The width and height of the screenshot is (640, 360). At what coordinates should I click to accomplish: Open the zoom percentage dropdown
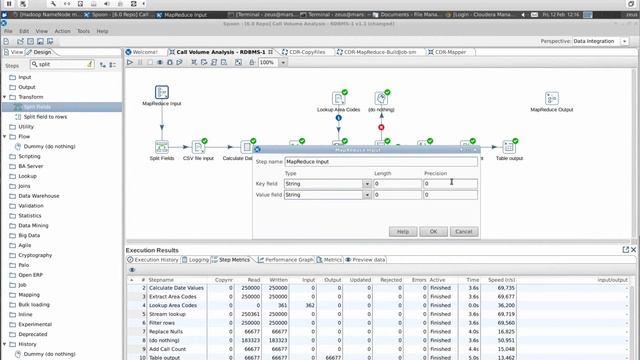283,62
